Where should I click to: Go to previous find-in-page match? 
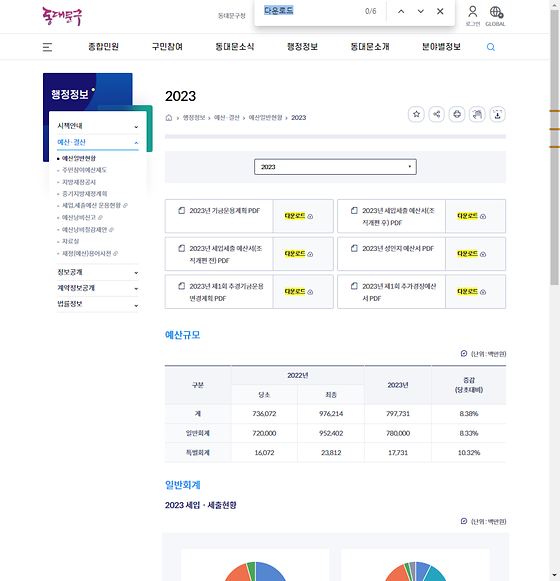pyautogui.click(x=401, y=11)
